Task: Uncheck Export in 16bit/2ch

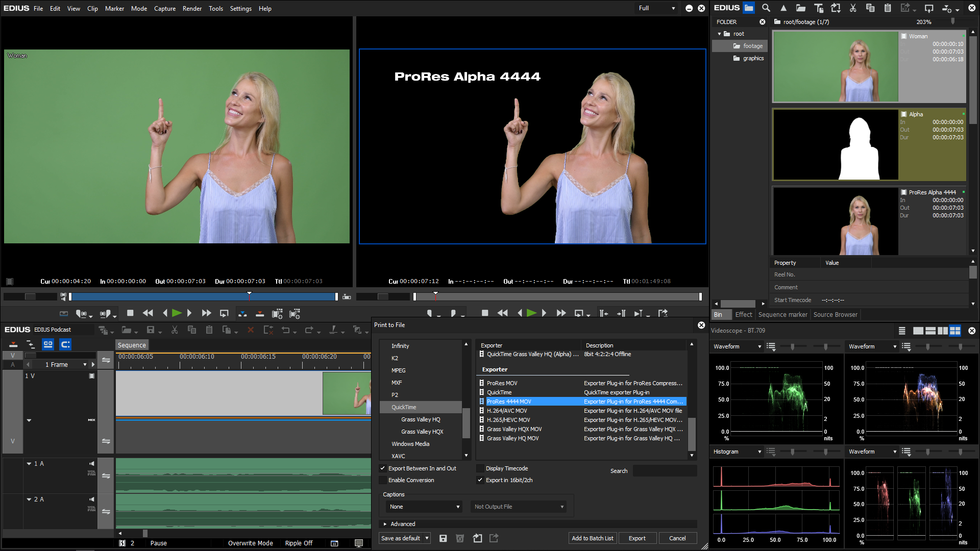Action: (x=480, y=480)
